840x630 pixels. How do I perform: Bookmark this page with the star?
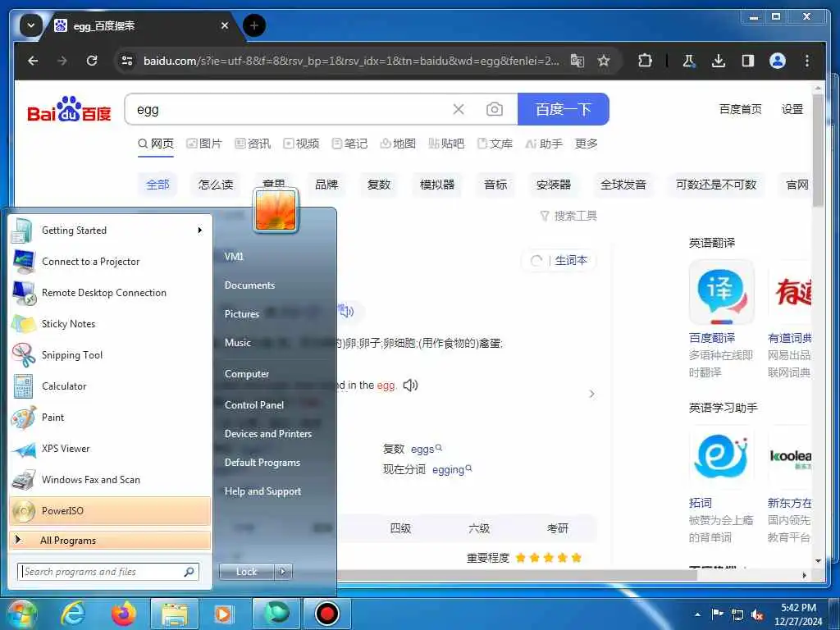coord(604,61)
